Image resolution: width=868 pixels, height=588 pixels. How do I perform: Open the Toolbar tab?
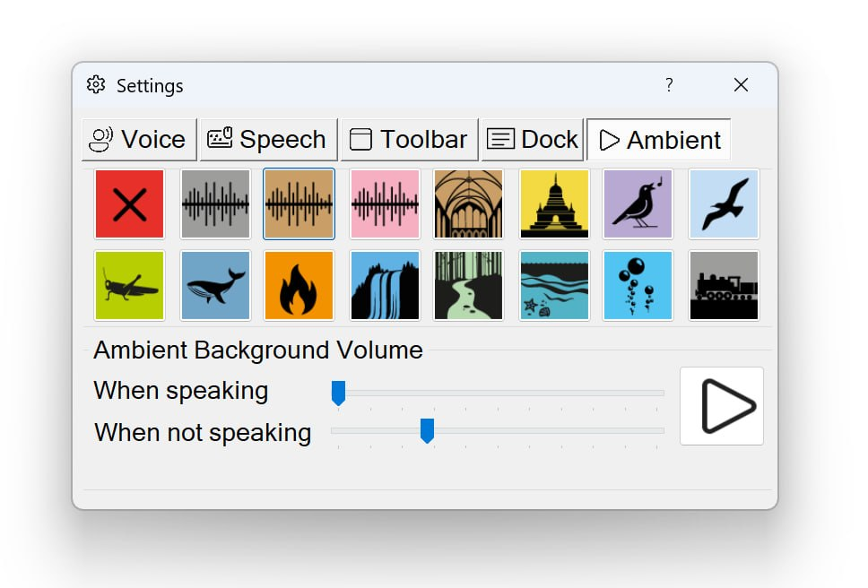coord(410,140)
